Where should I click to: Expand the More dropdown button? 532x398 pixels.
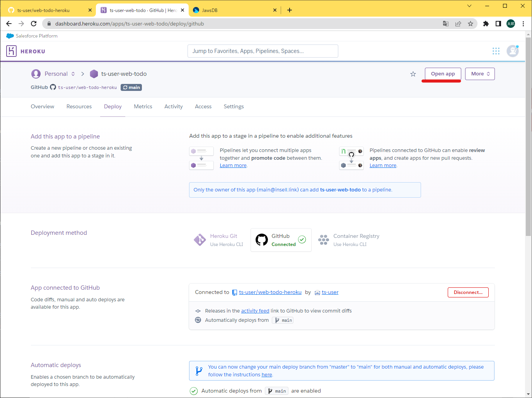click(480, 74)
